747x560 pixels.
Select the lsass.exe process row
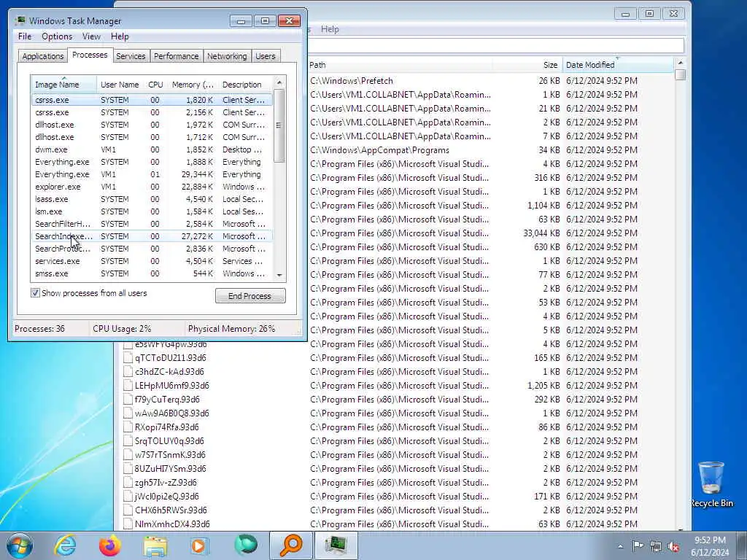(x=152, y=199)
